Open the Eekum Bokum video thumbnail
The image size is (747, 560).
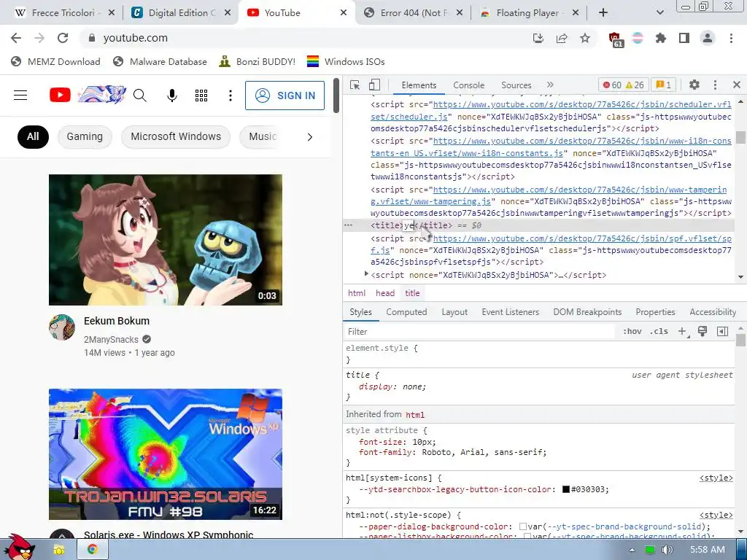click(166, 239)
